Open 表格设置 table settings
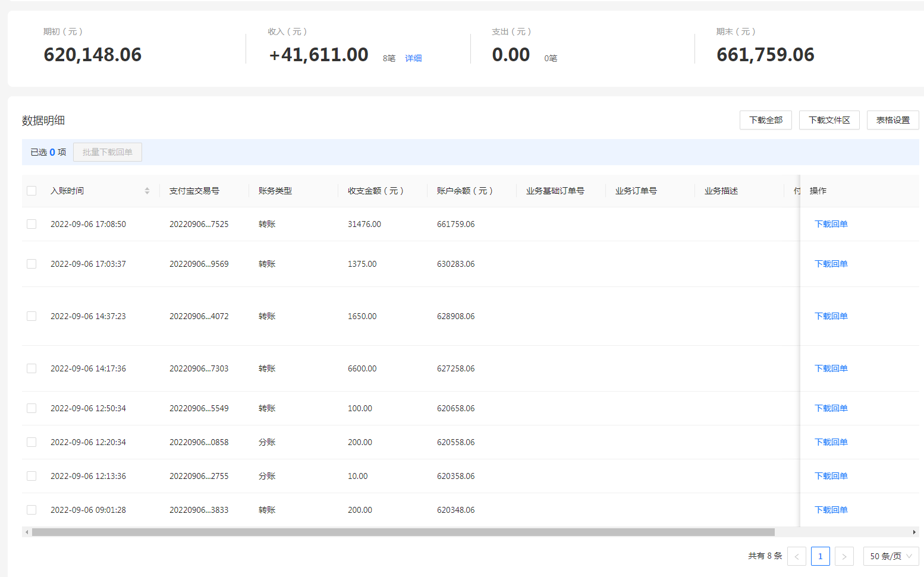This screenshot has height=577, width=924. coord(892,120)
